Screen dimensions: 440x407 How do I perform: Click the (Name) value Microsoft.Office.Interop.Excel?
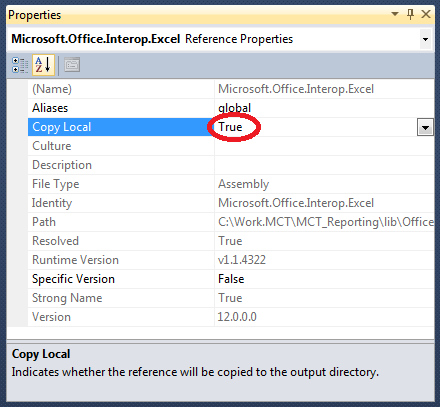click(x=296, y=89)
